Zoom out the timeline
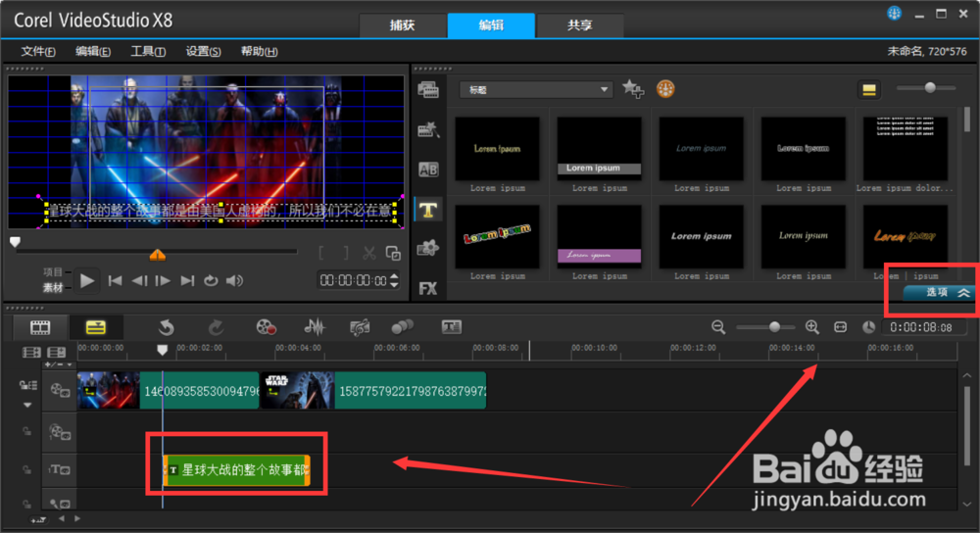 click(718, 327)
